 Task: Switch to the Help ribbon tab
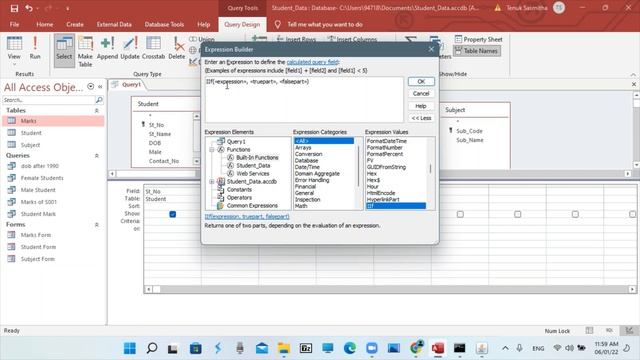pos(203,24)
